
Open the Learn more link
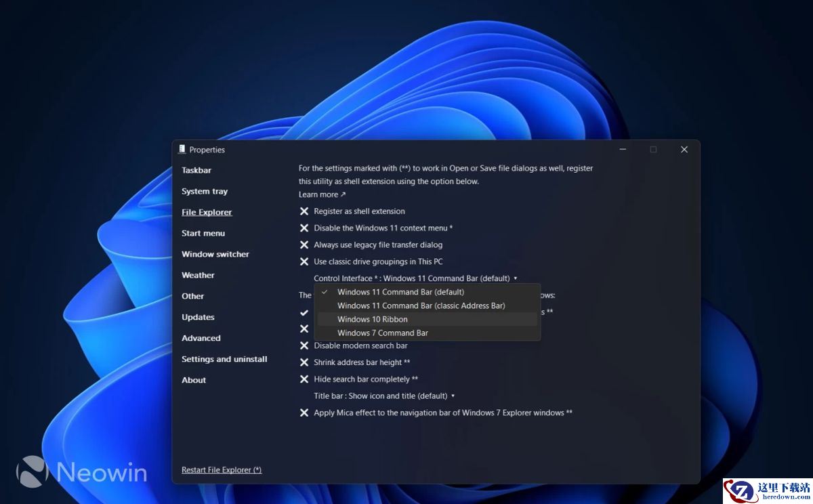tap(322, 194)
